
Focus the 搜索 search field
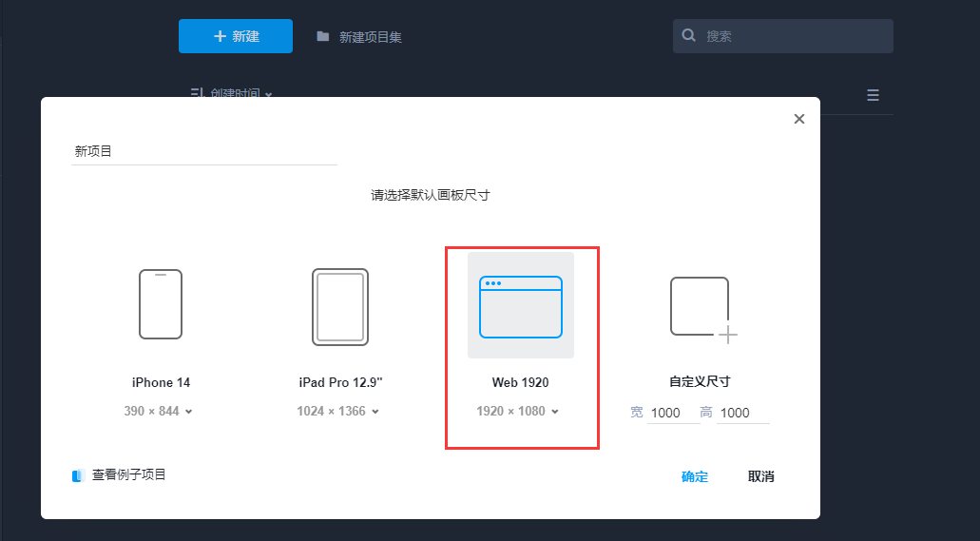(782, 36)
